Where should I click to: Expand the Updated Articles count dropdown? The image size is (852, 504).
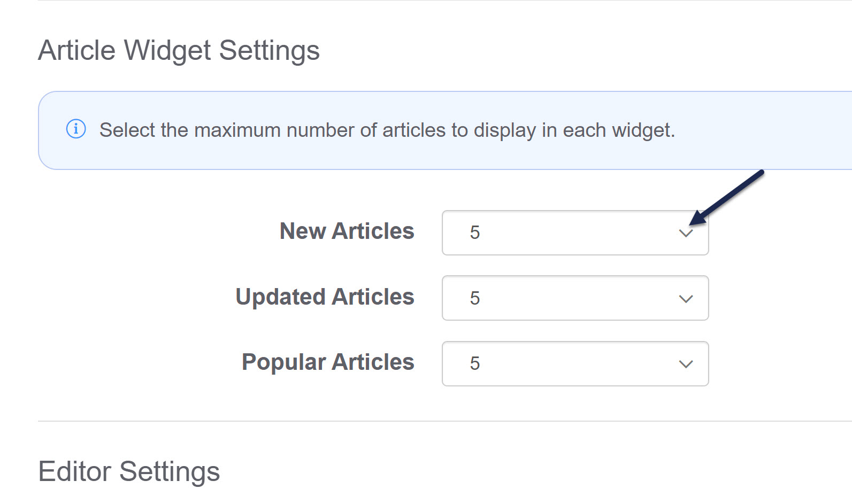[575, 298]
